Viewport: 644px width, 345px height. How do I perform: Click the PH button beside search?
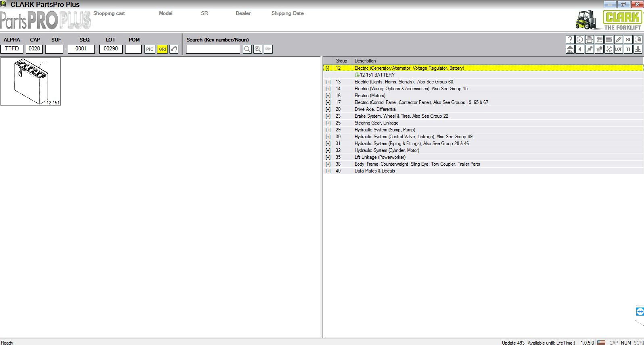coord(268,49)
